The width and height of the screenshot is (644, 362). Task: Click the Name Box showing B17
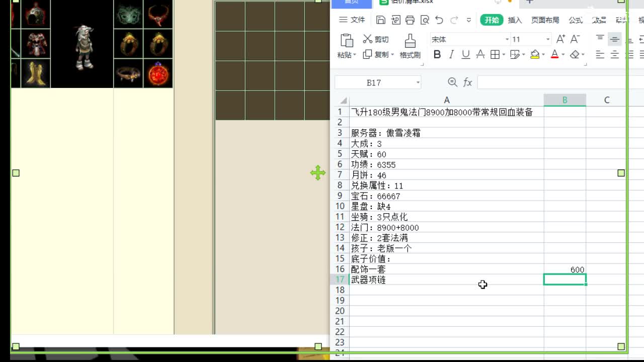coord(374,82)
